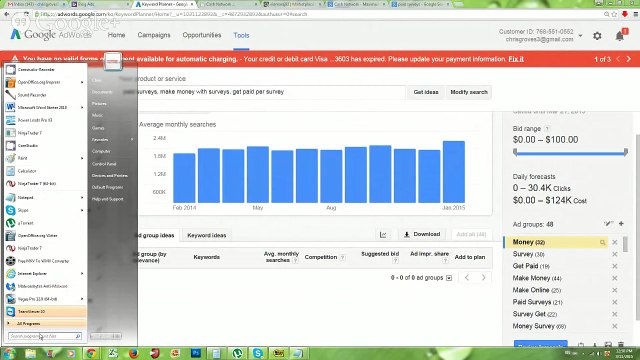The width and height of the screenshot is (640, 360).
Task: Click Firefox icon on the taskbar
Action: 133,353
